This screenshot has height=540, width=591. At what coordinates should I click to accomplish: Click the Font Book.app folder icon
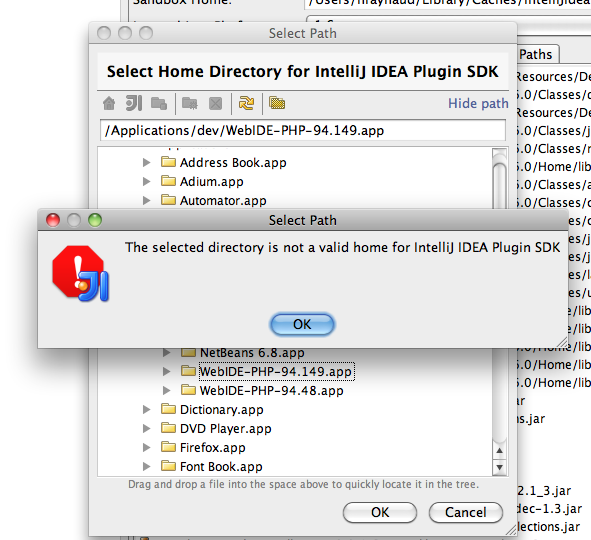pos(168,466)
